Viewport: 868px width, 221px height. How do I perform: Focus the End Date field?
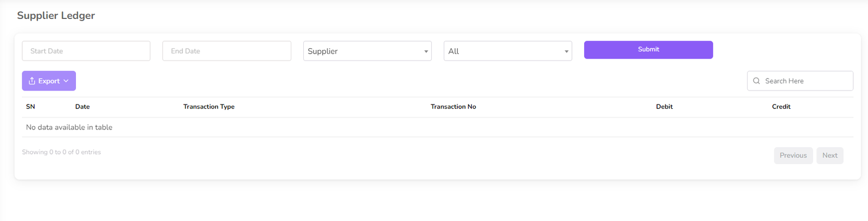tap(226, 51)
